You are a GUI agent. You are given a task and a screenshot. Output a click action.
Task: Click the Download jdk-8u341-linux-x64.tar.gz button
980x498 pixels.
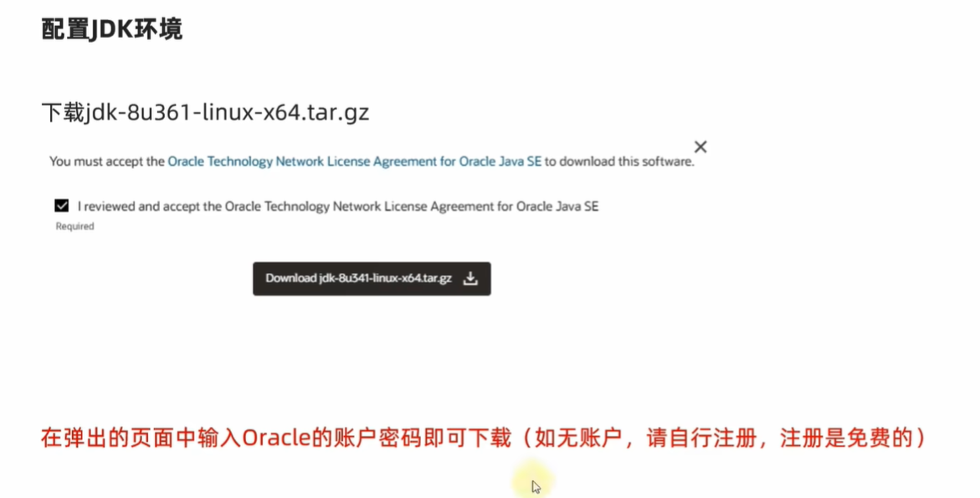pyautogui.click(x=372, y=279)
